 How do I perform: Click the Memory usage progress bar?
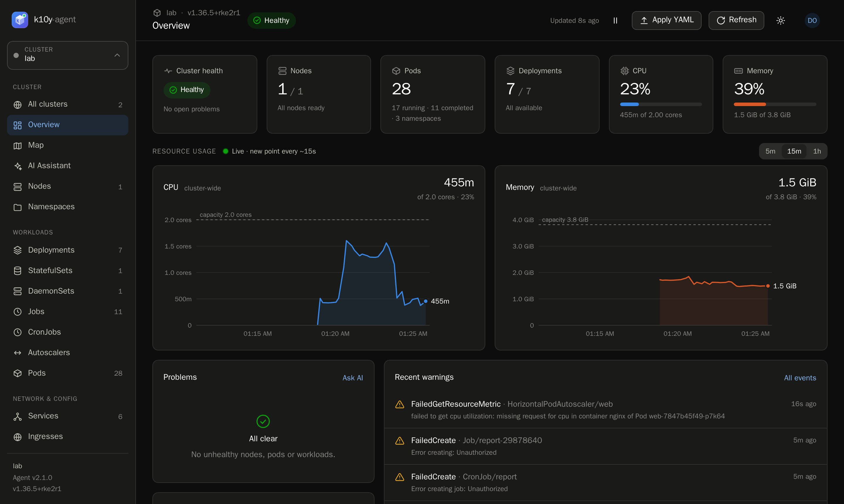[775, 104]
